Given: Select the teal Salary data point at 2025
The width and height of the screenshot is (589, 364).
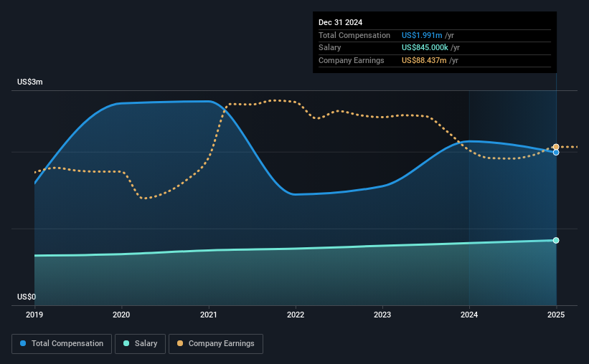Looking at the screenshot, I should (556, 240).
